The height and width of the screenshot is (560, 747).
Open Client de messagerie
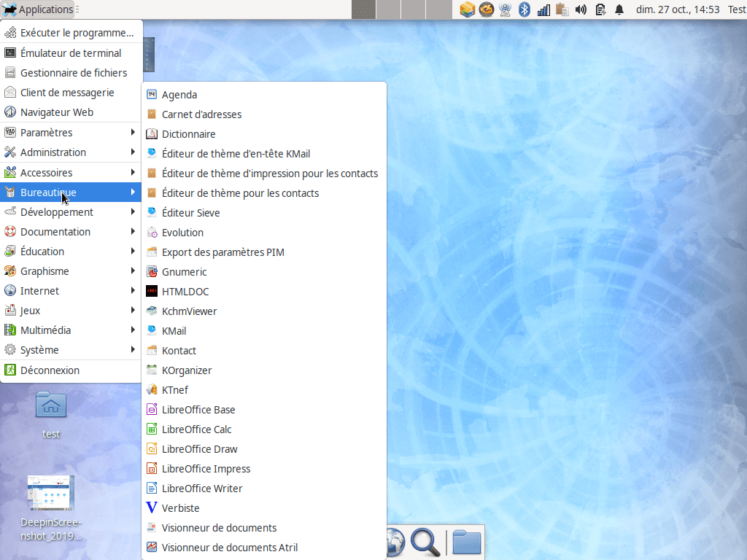tap(71, 93)
